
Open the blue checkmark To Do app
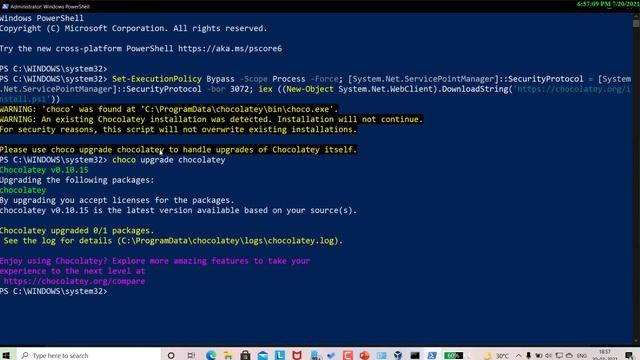click(x=331, y=355)
